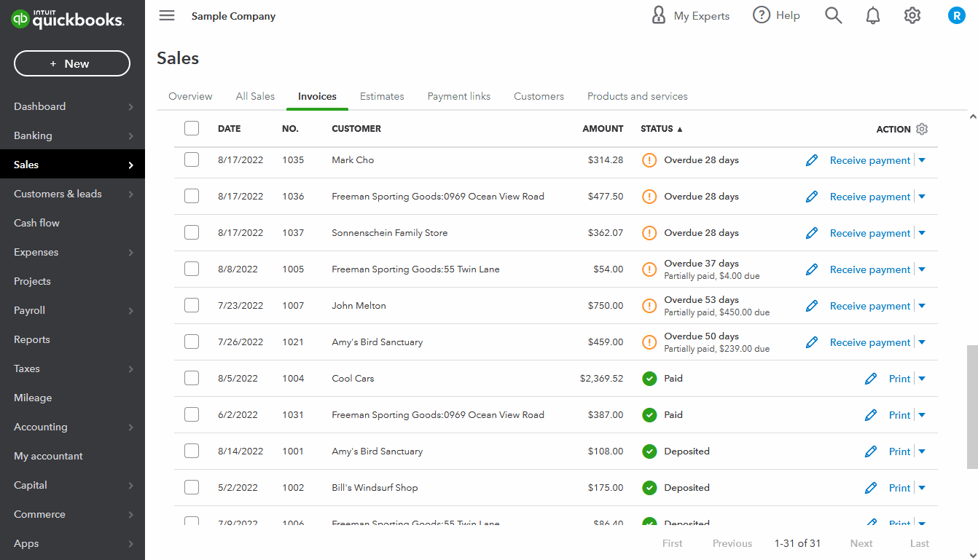Go to the Customers tab
Viewport: 978px width, 560px height.
(539, 96)
